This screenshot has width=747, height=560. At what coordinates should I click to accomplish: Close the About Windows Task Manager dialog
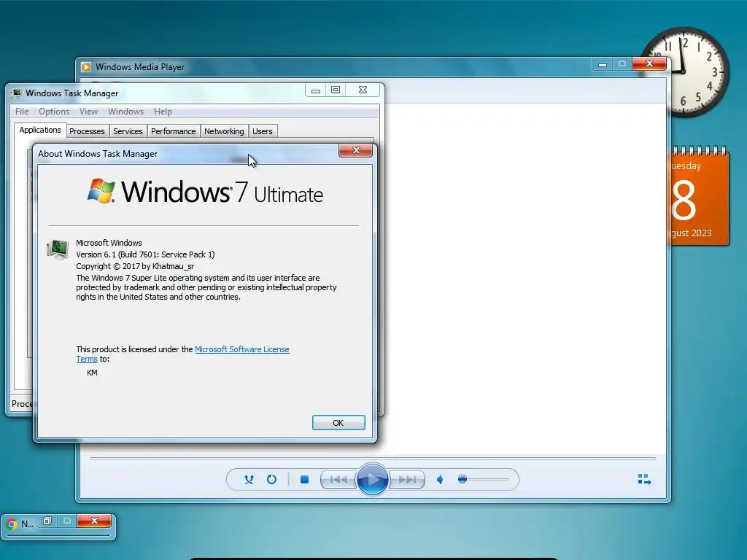pyautogui.click(x=355, y=150)
